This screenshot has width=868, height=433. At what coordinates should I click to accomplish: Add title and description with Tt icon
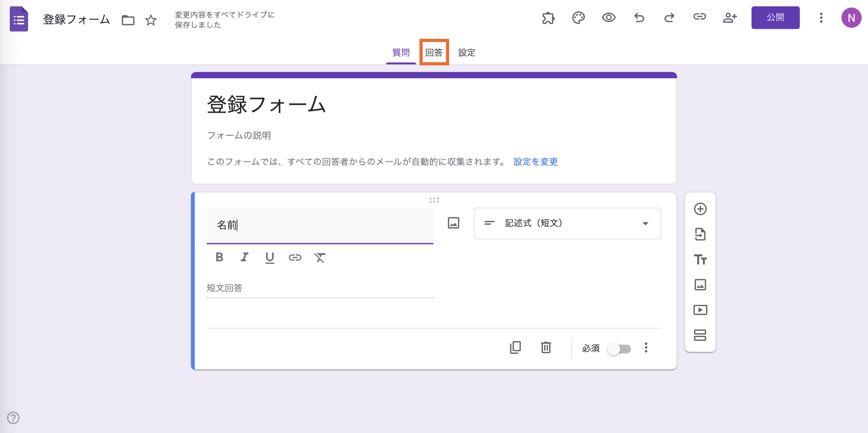coord(700,259)
